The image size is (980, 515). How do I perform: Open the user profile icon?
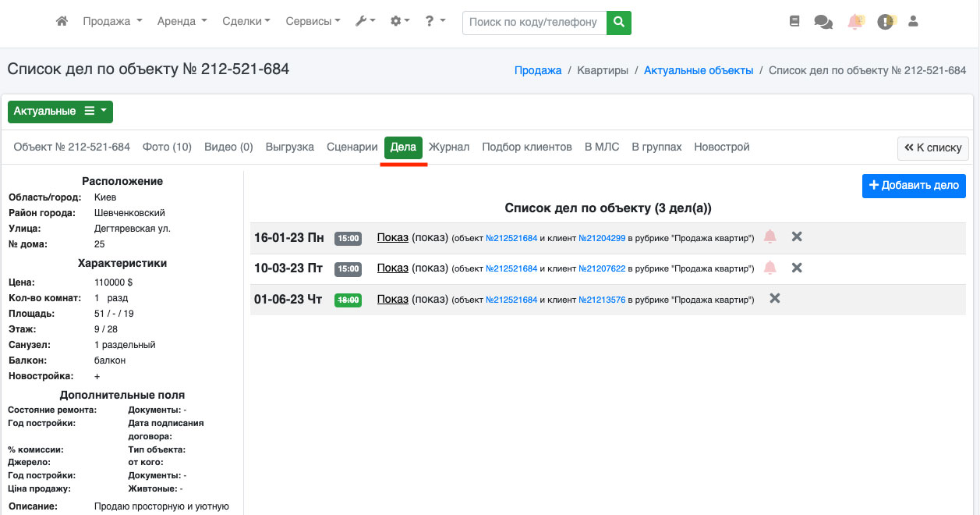913,22
